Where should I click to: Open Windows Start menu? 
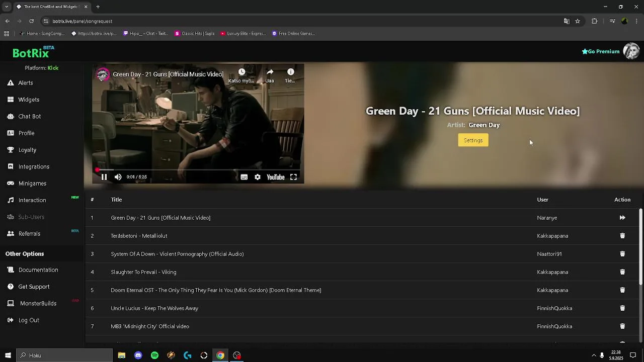[8, 355]
